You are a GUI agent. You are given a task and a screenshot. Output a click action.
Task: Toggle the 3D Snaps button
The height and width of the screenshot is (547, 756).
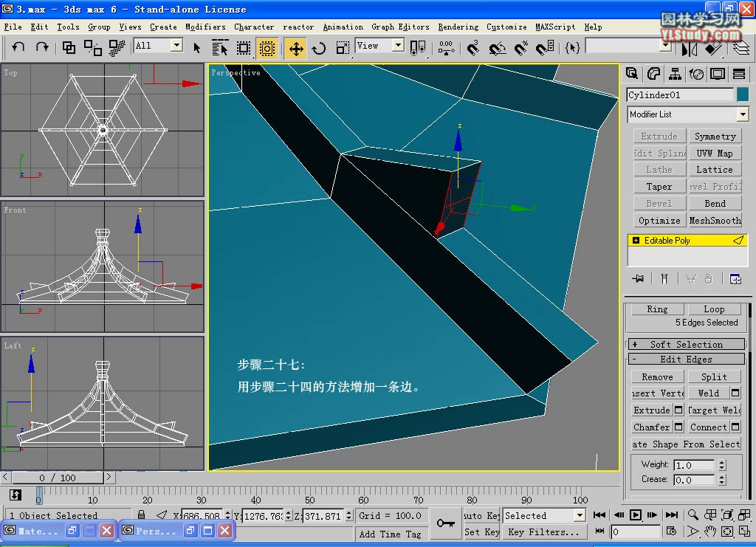coord(473,48)
